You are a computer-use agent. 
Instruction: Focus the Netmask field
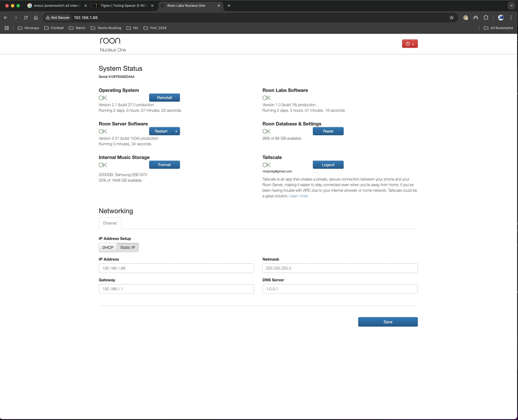(340, 268)
